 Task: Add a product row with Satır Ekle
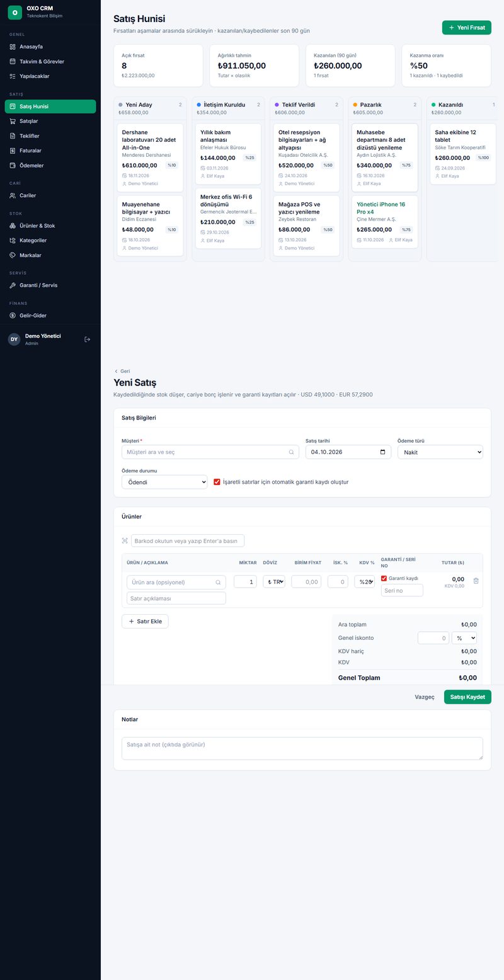145,622
